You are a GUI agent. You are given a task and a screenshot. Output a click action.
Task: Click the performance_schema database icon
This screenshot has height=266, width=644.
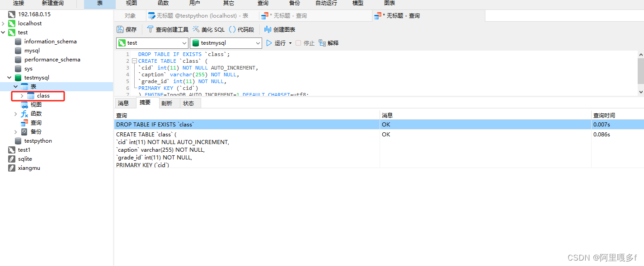(18, 59)
